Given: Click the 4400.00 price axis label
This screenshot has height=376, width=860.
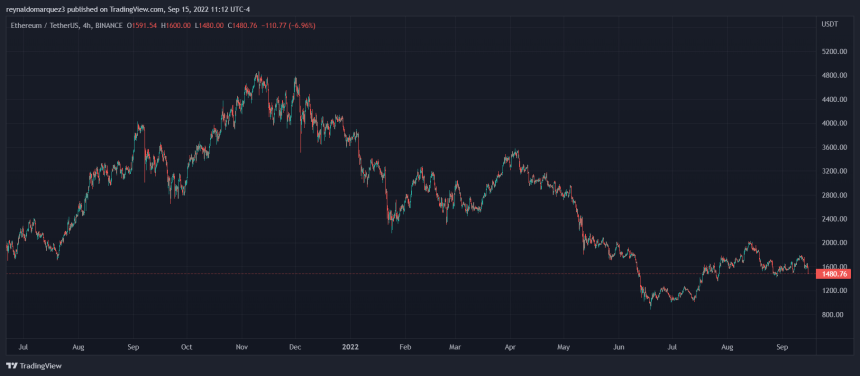Looking at the screenshot, I should coord(834,100).
